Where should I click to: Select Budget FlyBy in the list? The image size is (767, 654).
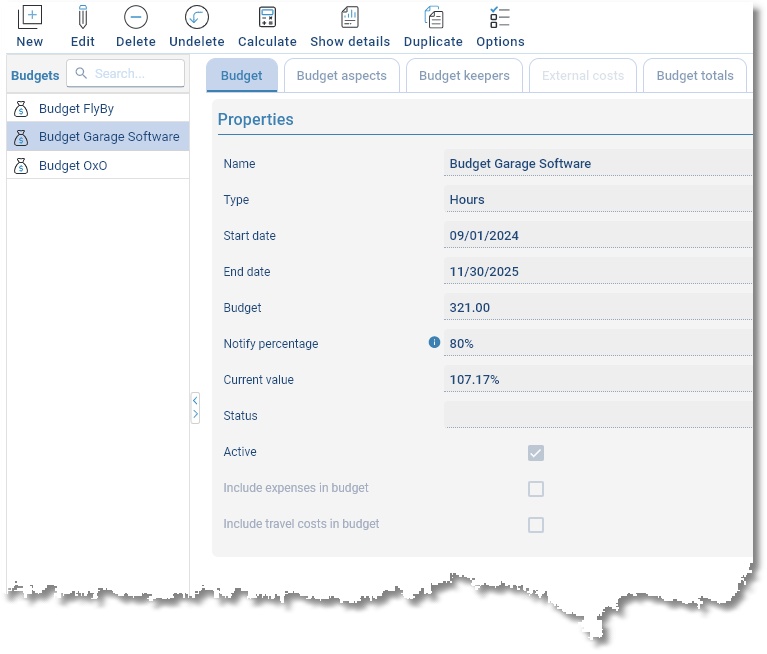pos(98,109)
